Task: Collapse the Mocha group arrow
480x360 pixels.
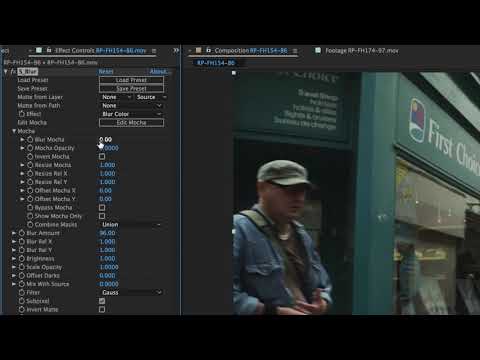Action: 14,131
